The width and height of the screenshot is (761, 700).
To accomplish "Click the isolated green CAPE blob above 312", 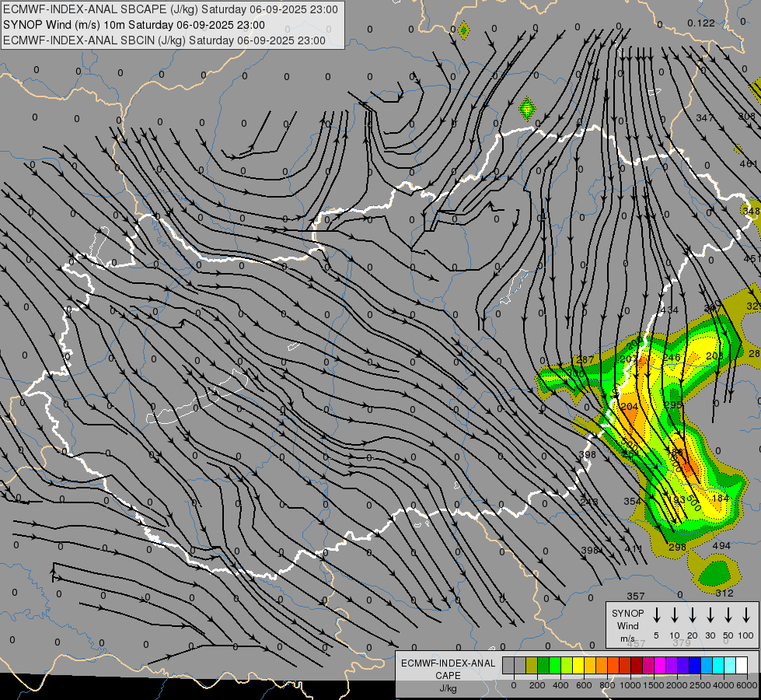I will (x=714, y=572).
